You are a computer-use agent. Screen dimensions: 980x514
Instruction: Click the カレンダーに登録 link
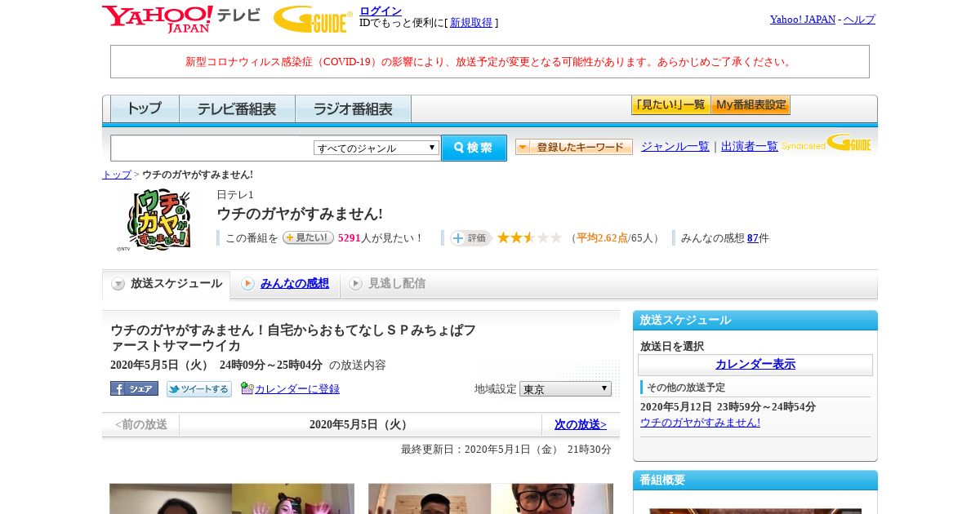point(297,389)
